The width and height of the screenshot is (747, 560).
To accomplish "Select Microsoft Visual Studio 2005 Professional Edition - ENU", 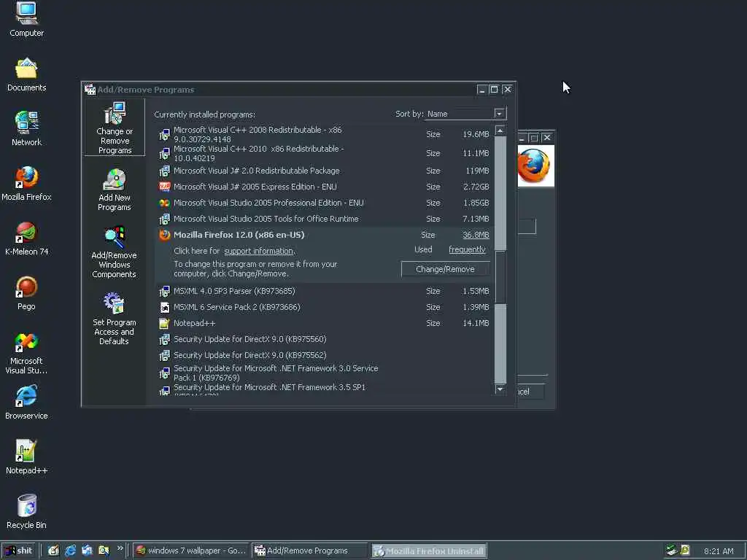I will [268, 203].
